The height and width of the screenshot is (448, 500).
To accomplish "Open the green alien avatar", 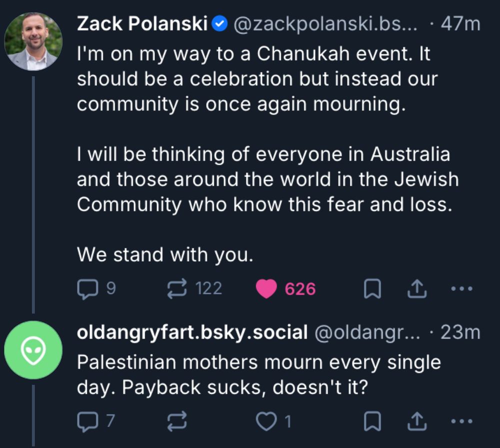I will pyautogui.click(x=33, y=350).
